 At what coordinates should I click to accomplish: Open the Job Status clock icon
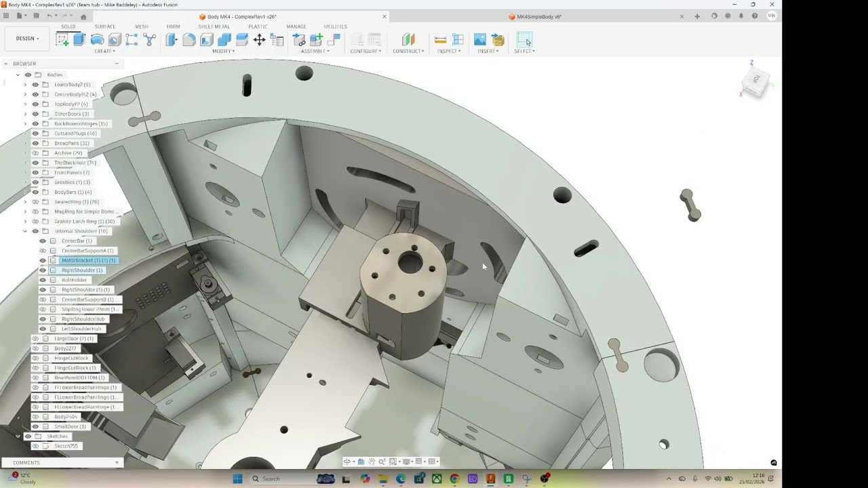728,16
